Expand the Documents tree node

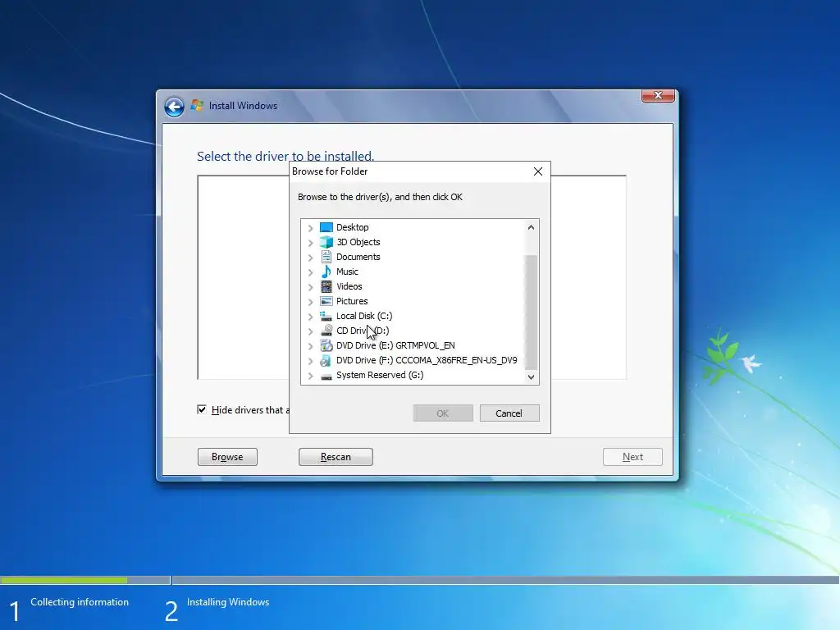(311, 257)
